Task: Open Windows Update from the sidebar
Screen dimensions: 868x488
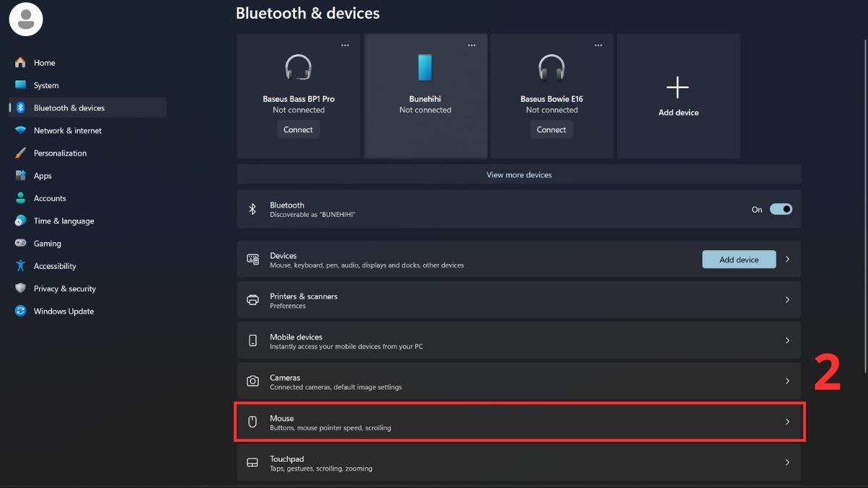Action: (x=63, y=311)
